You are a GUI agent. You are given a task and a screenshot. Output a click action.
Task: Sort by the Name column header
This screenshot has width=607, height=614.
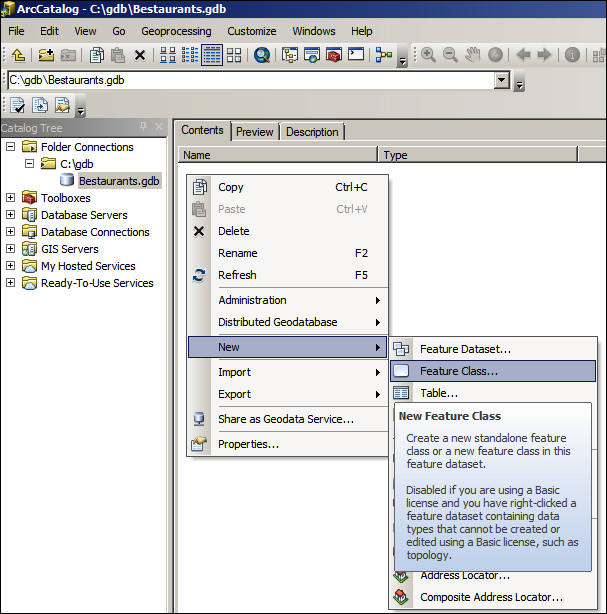(x=277, y=155)
